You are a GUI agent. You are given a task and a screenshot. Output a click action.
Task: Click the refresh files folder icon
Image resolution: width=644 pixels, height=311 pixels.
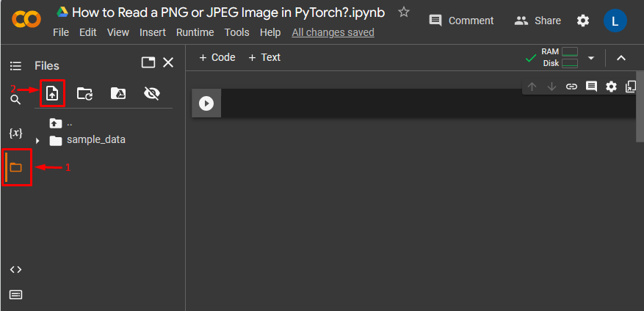84,93
